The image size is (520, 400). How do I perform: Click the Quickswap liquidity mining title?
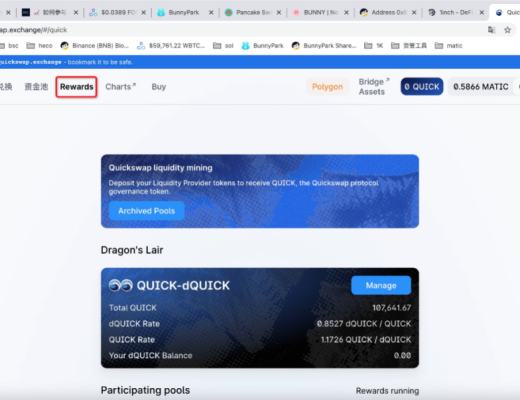(x=160, y=168)
